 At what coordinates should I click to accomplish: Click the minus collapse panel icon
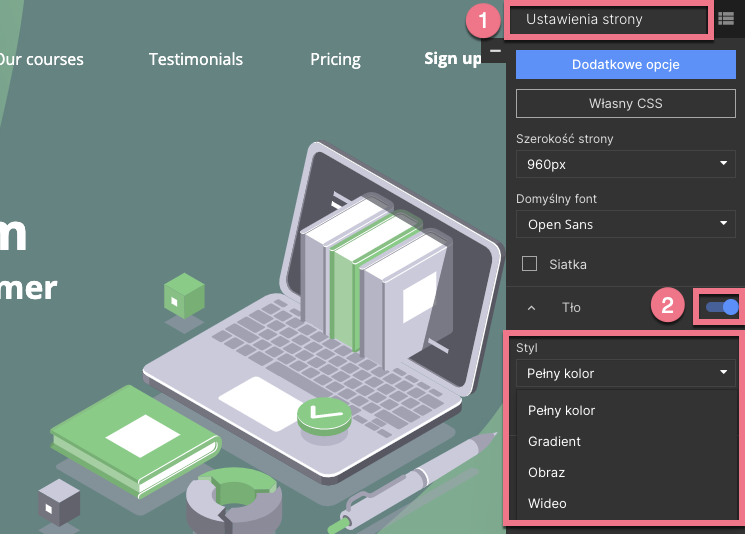click(x=495, y=49)
